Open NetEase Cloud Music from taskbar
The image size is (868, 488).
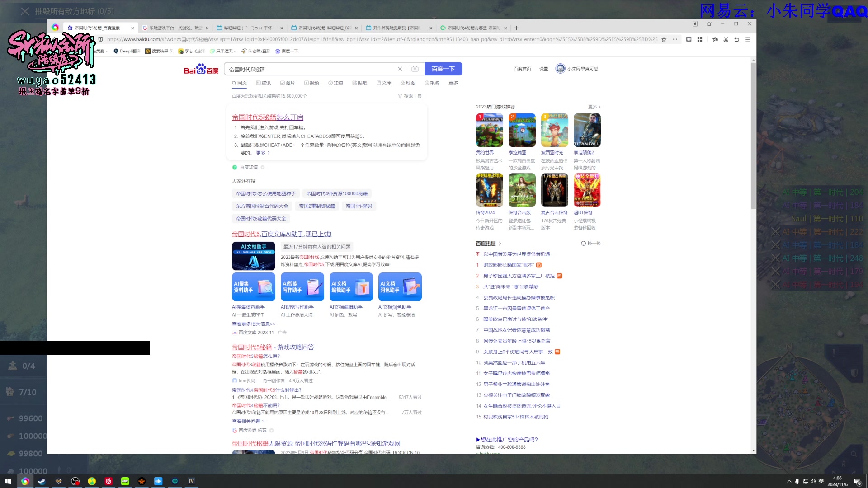point(108,481)
